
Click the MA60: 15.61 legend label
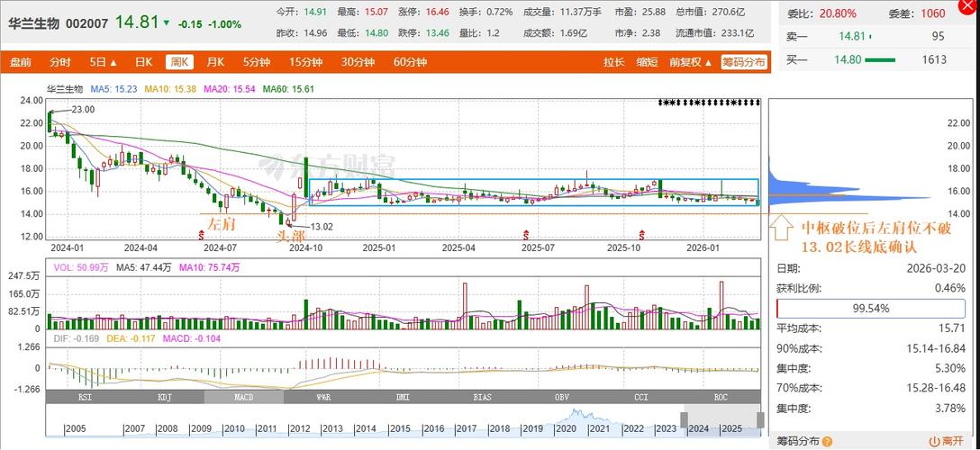(x=288, y=89)
